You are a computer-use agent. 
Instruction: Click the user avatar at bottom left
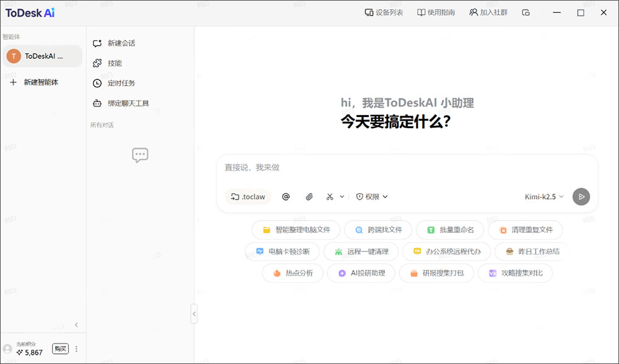click(7, 349)
